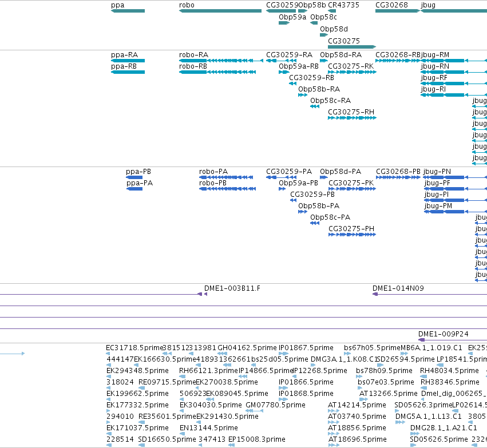Image resolution: width=487 pixels, height=448 pixels.
Task: Select the 'jbug-PI' protein label
Action: coord(437,195)
